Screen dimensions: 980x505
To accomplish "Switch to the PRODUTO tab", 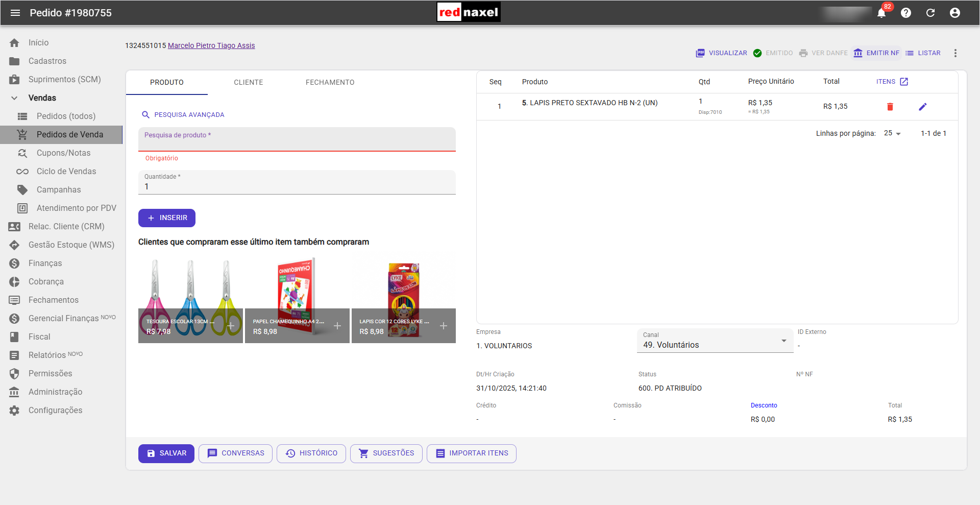I will [167, 82].
